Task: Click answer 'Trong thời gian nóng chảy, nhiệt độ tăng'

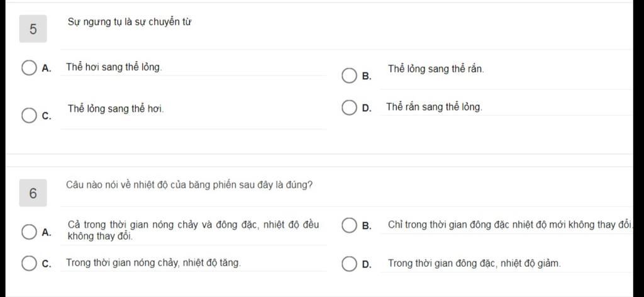Action: coord(153,263)
